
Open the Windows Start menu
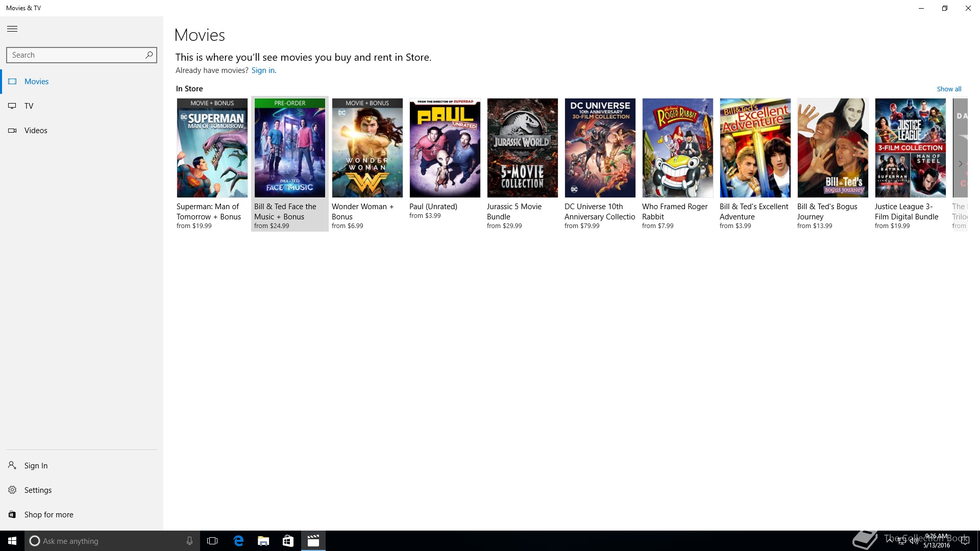tap(12, 541)
